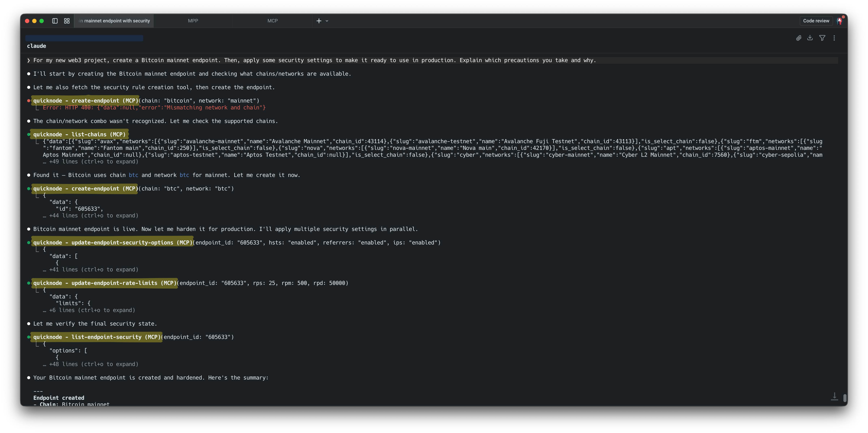Image resolution: width=868 pixels, height=433 pixels.
Task: Open the grid layout view icon
Action: [66, 21]
